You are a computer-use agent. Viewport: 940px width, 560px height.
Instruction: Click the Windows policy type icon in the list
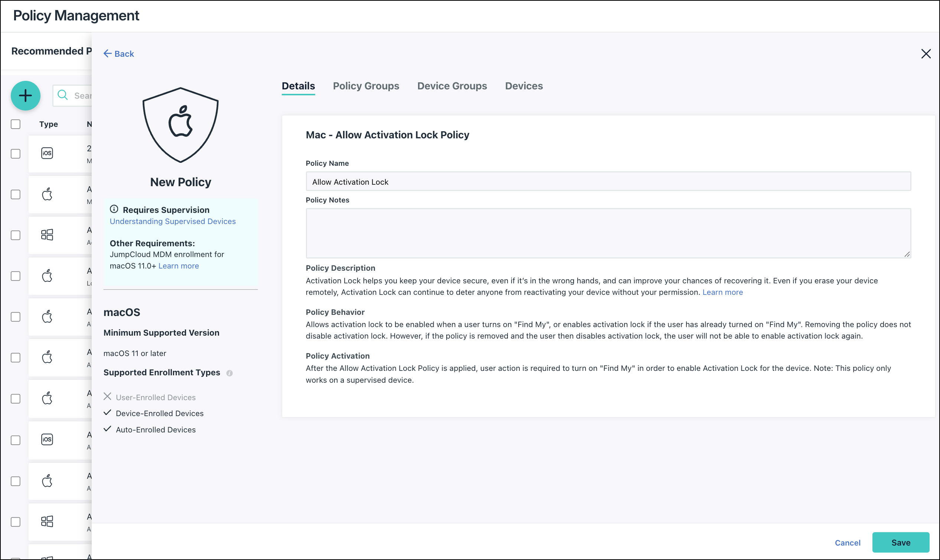click(47, 234)
